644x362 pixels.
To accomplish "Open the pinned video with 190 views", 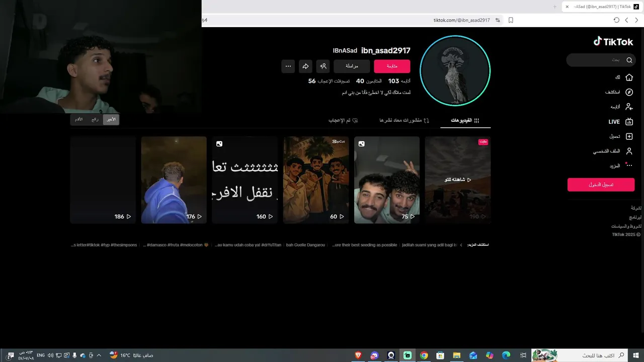I will (x=458, y=180).
